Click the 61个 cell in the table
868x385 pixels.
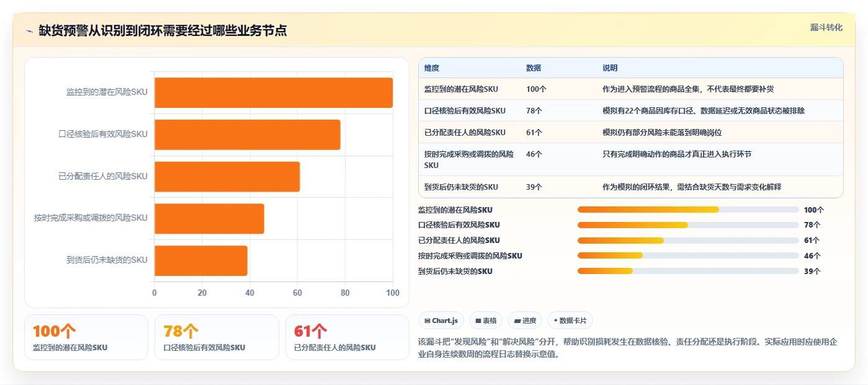tap(534, 132)
